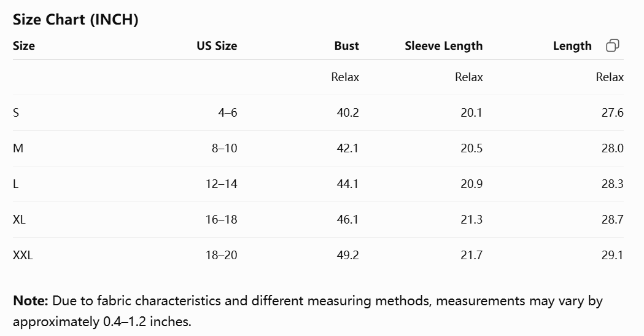Click the XXL size row label
644x336 pixels.
coord(23,255)
